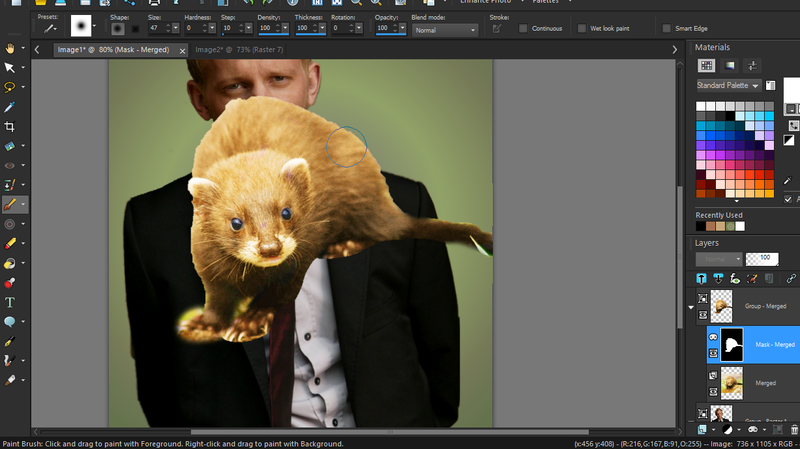
Task: Collapse the Group - Merged layer group
Action: [x=691, y=307]
